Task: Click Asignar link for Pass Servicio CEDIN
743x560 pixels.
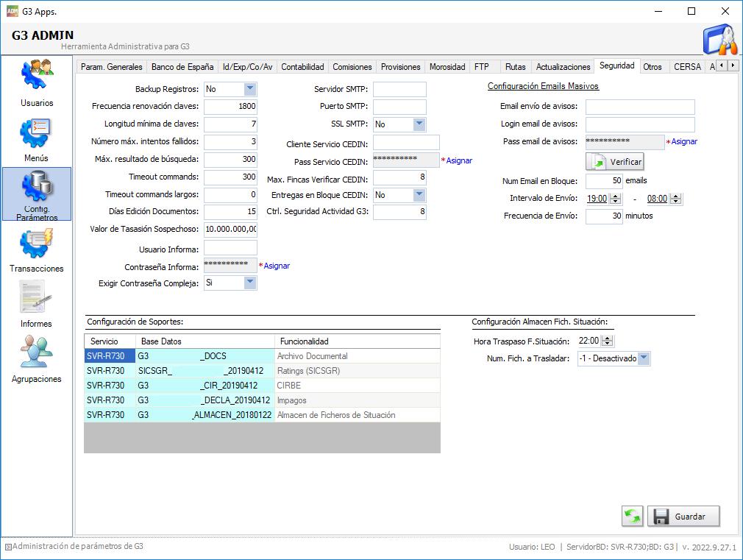Action: click(459, 160)
